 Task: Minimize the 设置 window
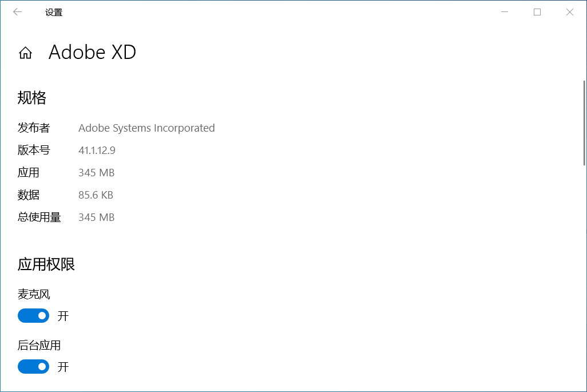point(504,12)
